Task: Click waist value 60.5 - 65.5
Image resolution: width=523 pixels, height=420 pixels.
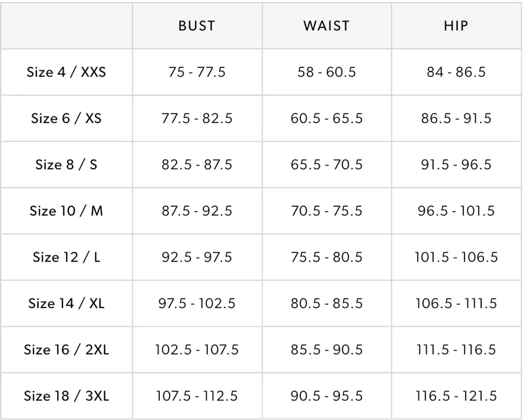Action: click(326, 118)
